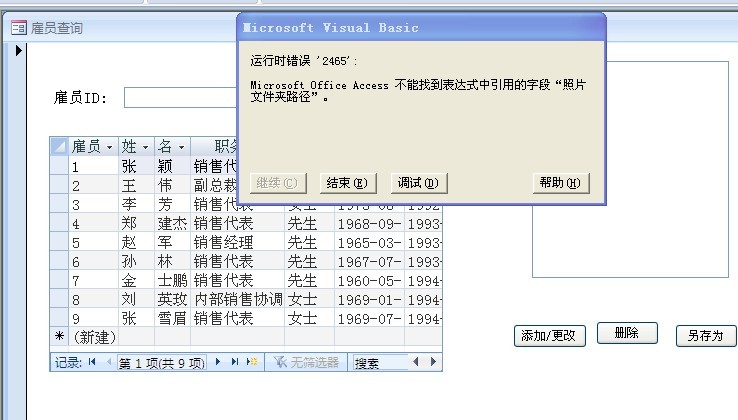Click the surname cell 郑
Viewport: 738px width, 420px height.
coord(136,223)
